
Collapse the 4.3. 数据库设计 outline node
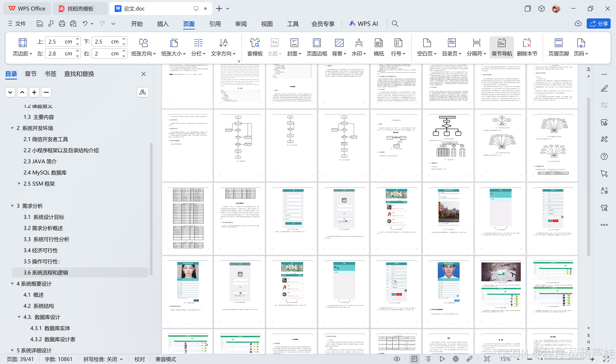(19, 317)
